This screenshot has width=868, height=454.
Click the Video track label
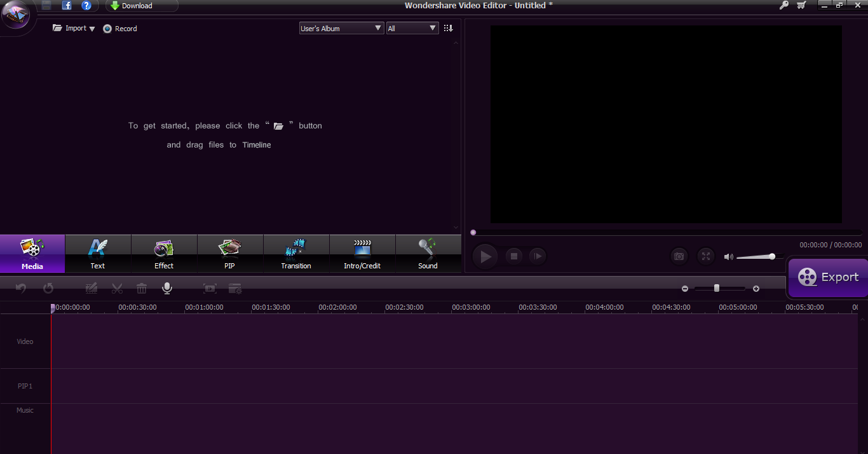click(x=25, y=341)
